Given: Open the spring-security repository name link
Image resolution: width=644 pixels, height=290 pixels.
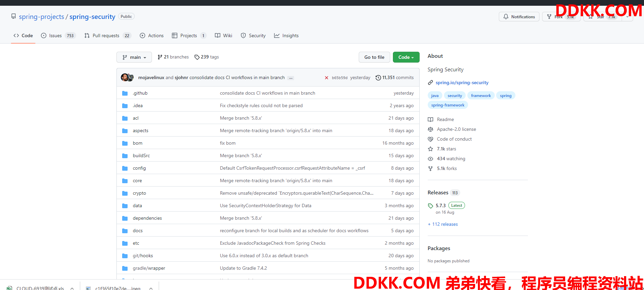Looking at the screenshot, I should click(x=92, y=17).
